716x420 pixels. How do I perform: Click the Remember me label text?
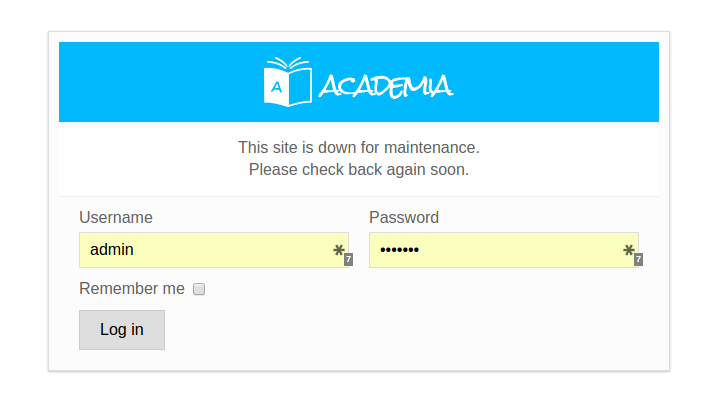[132, 289]
